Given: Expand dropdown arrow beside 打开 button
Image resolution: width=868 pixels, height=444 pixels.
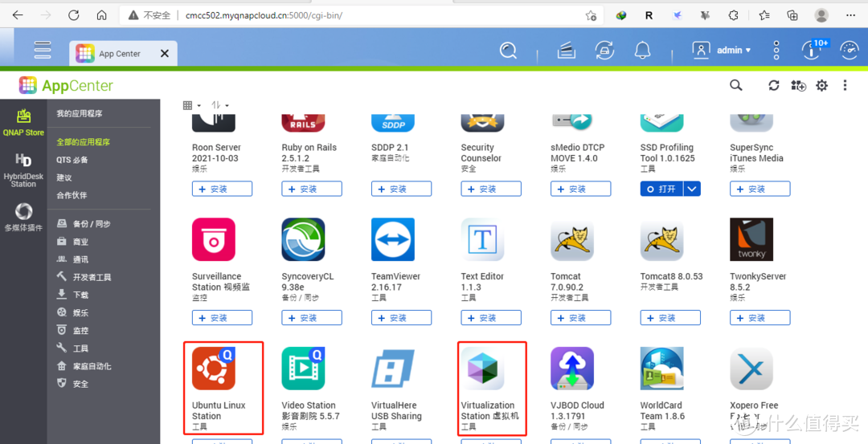Looking at the screenshot, I should click(692, 189).
